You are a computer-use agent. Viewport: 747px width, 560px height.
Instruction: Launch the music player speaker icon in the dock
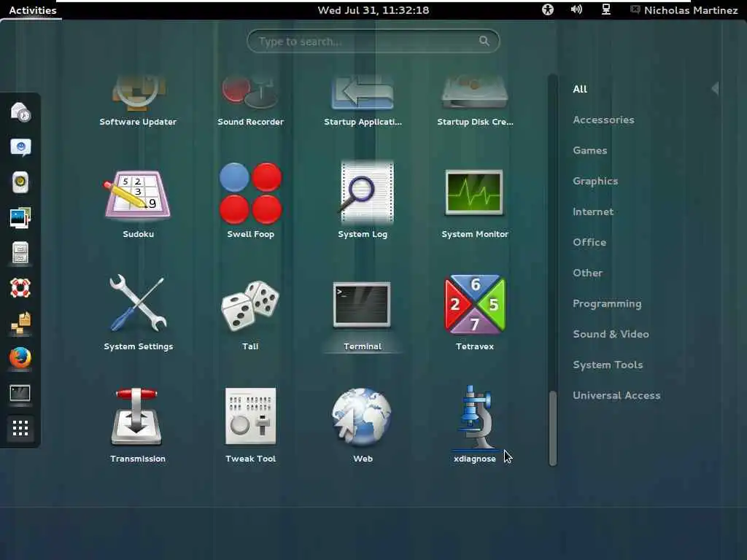click(x=20, y=182)
